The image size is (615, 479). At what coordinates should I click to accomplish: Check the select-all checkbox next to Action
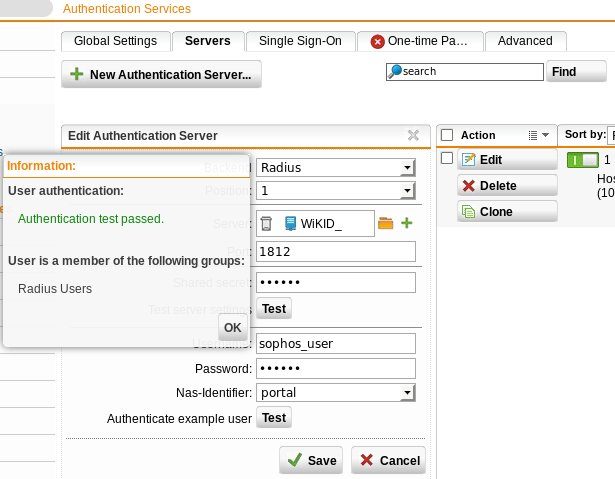click(x=447, y=135)
